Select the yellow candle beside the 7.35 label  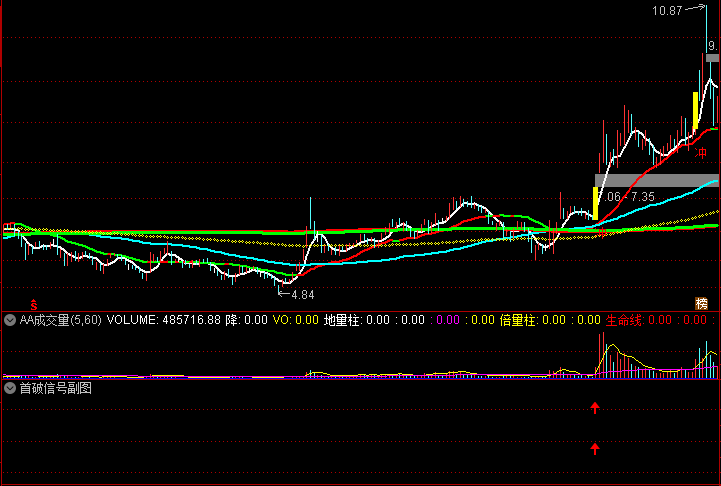(x=595, y=203)
